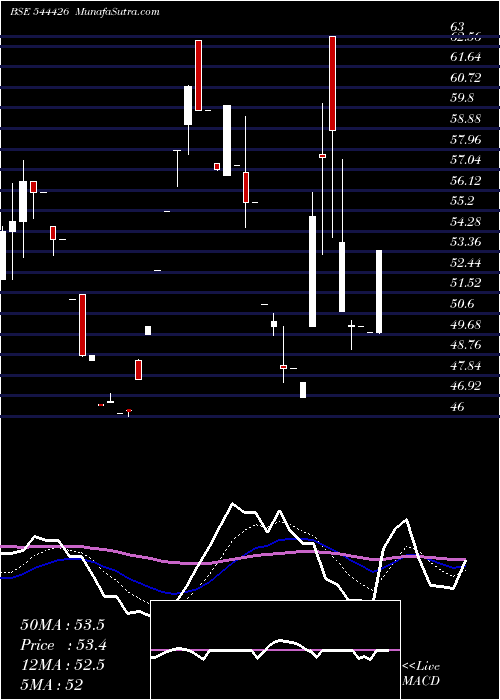Click the 61.64 price axis label
Screen dimensions: 500x700
coord(466,57)
